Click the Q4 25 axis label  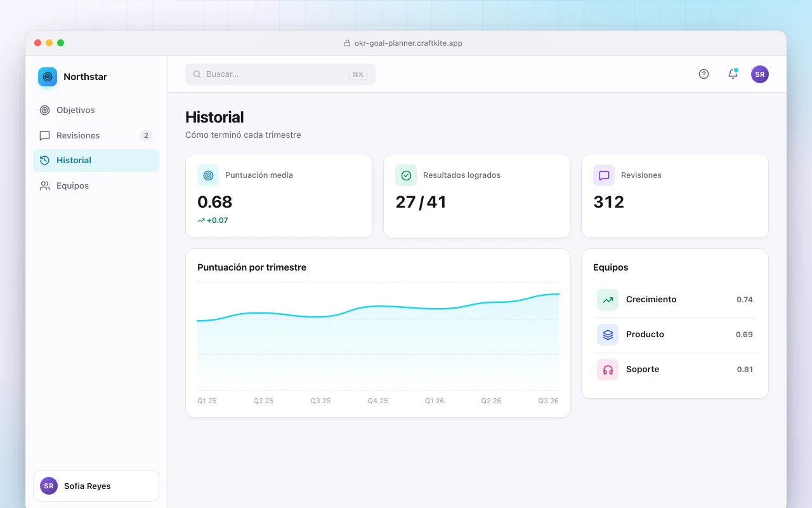(x=377, y=401)
